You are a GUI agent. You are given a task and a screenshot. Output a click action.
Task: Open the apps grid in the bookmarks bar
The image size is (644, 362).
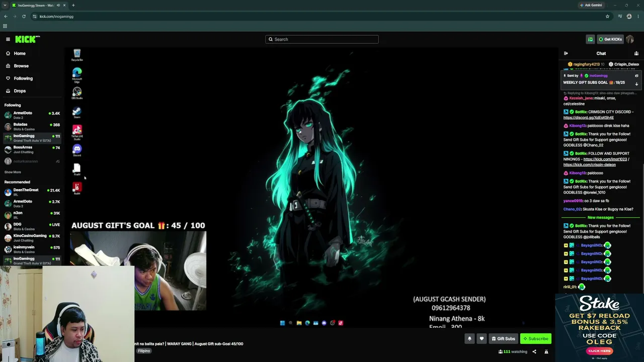tap(5, 26)
